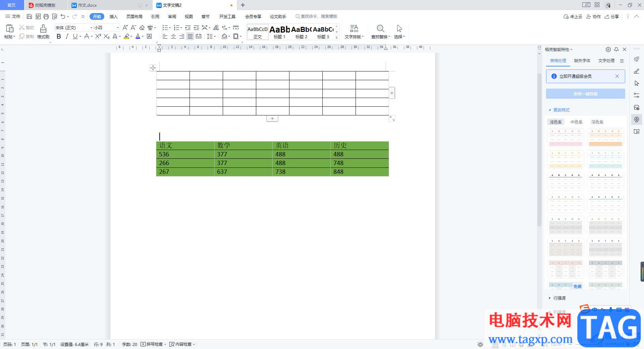Select 中色系 style category
Image resolution: width=644 pixels, height=349 pixels.
[577, 122]
